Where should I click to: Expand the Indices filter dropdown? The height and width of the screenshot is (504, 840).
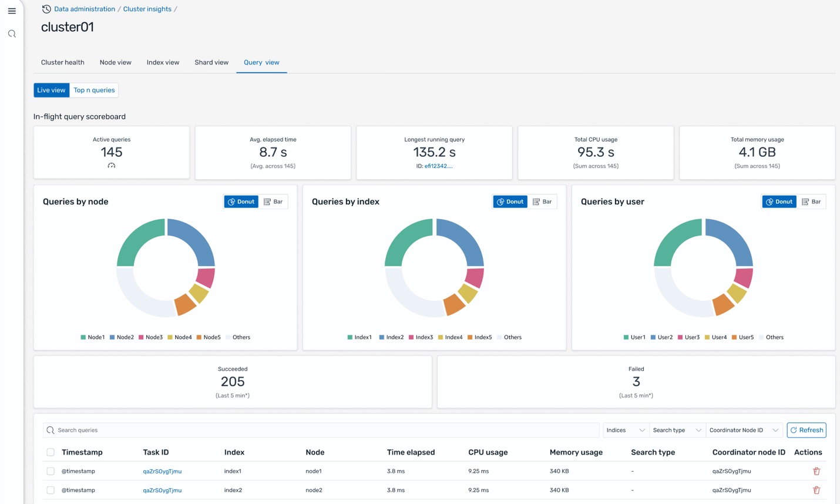626,430
